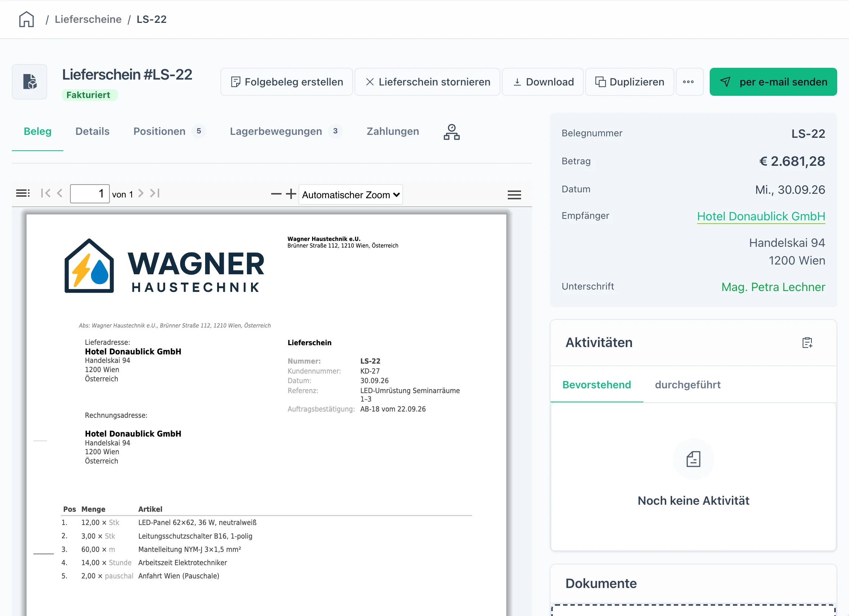Click the Fakturiert status badge
This screenshot has width=849, height=616.
[x=90, y=95]
